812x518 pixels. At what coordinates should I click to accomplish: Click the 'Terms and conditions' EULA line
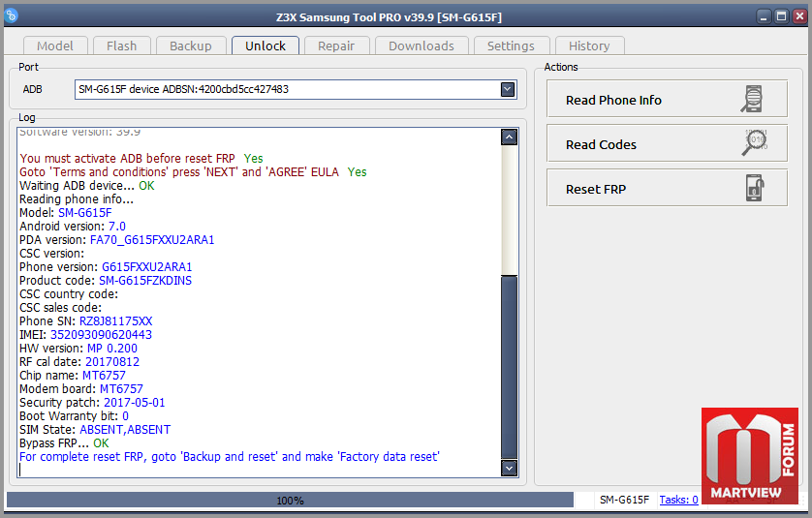[193, 171]
